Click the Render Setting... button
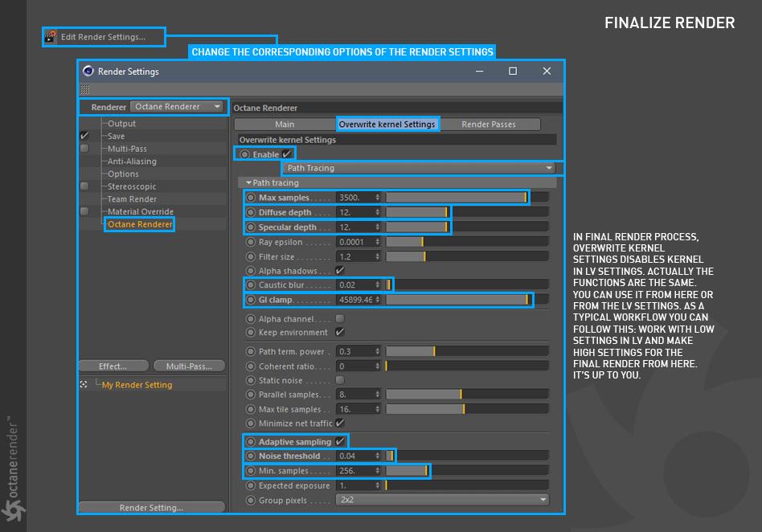The height and width of the screenshot is (532, 762). click(152, 507)
